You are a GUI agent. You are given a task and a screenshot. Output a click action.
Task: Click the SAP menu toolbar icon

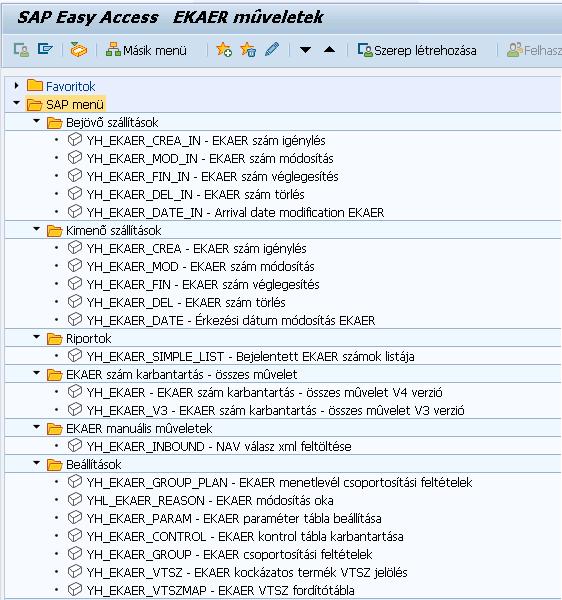click(45, 49)
